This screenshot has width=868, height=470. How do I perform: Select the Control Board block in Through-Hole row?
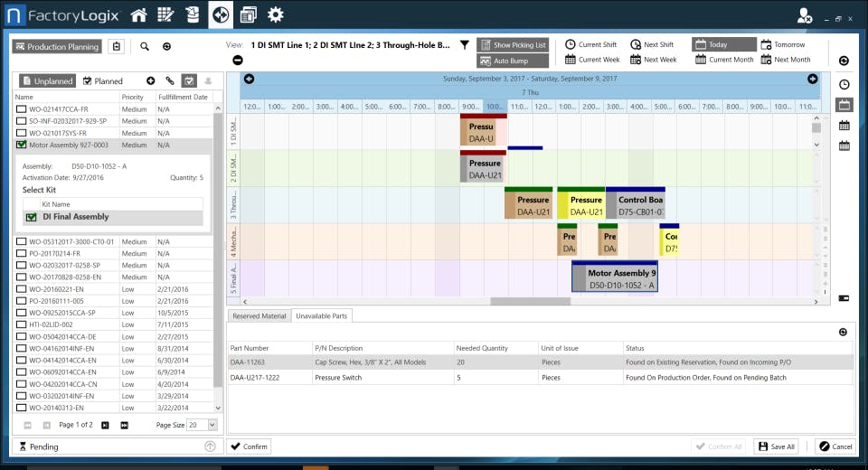tap(635, 202)
